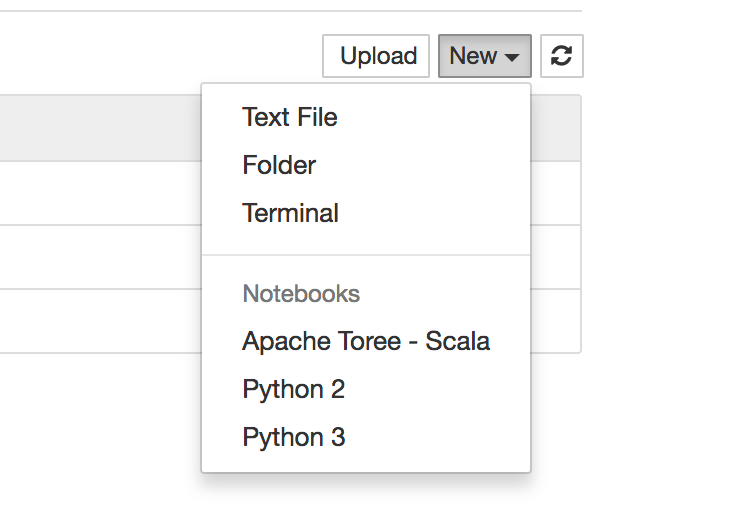Click blank area below menu to dismiss
The height and width of the screenshot is (532, 756).
pyautogui.click(x=366, y=504)
